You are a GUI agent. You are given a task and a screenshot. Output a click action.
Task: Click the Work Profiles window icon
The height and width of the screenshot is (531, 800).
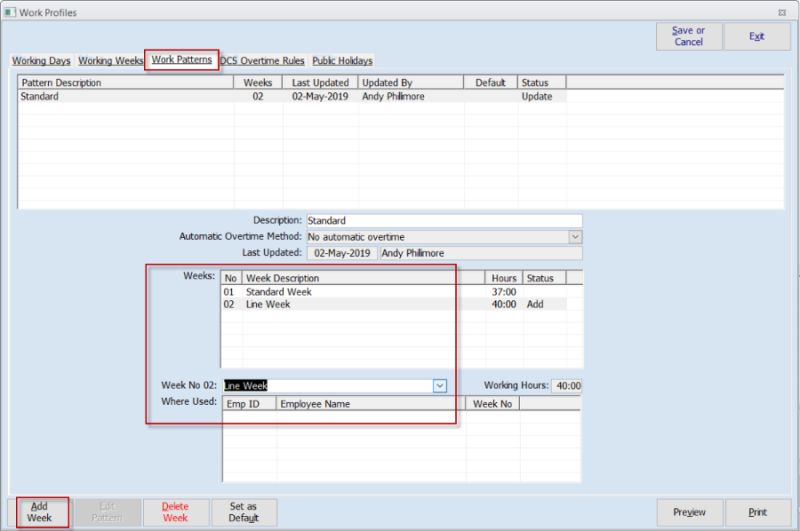(10, 12)
